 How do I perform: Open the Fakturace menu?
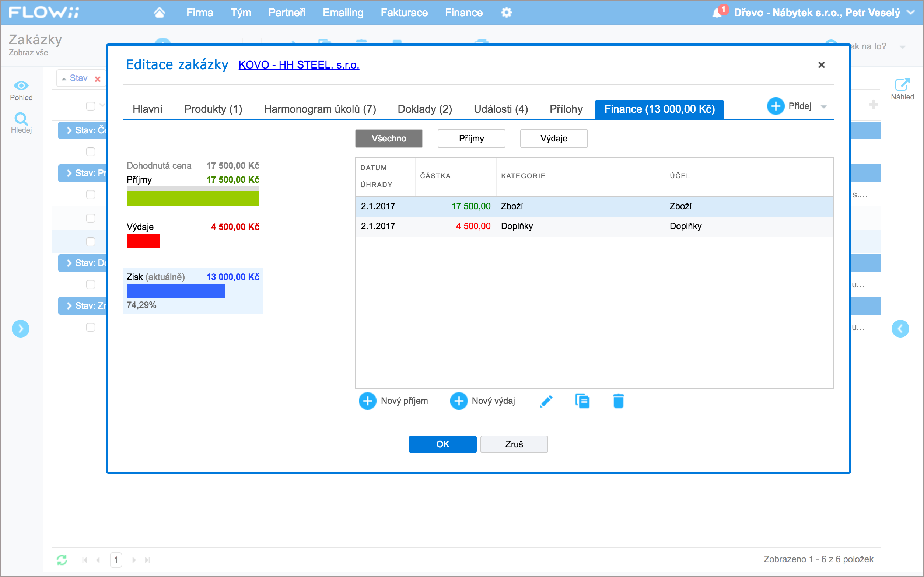404,13
